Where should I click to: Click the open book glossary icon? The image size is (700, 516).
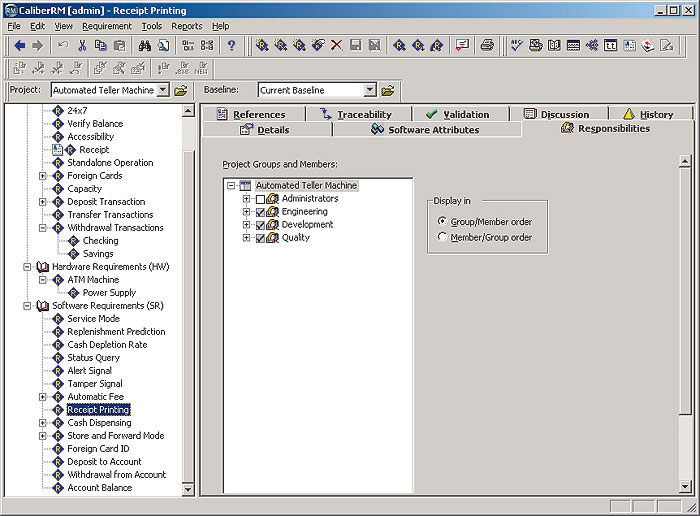[554, 45]
